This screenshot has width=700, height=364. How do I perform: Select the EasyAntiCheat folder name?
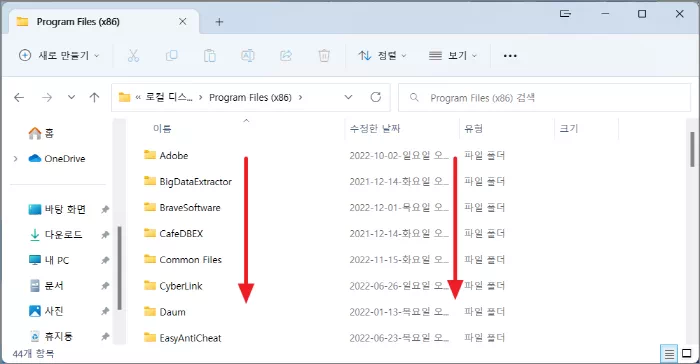click(x=190, y=338)
